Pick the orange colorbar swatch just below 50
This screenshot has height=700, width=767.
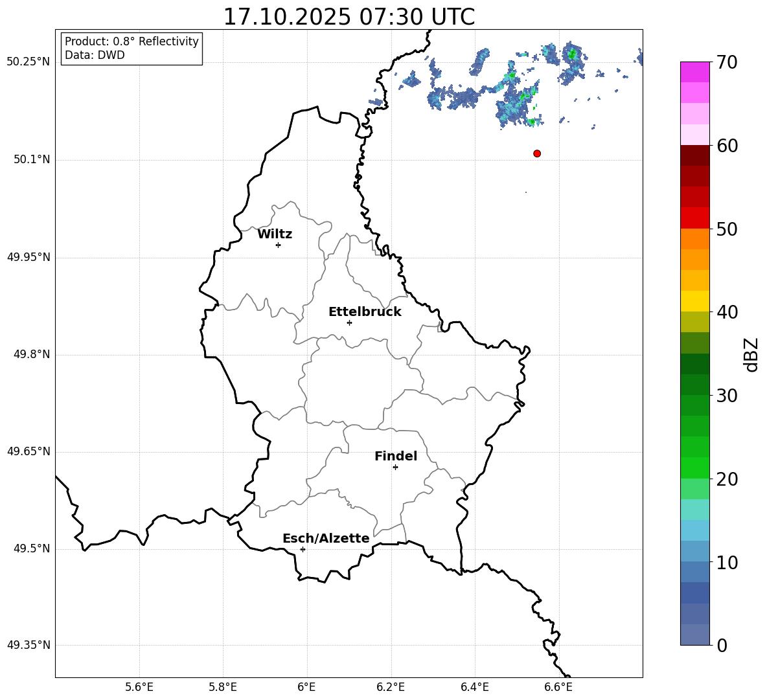tap(694, 239)
